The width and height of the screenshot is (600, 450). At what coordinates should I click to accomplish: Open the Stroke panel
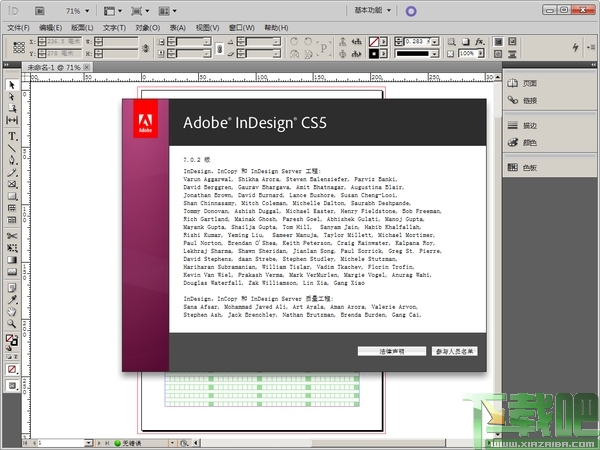pos(522,125)
